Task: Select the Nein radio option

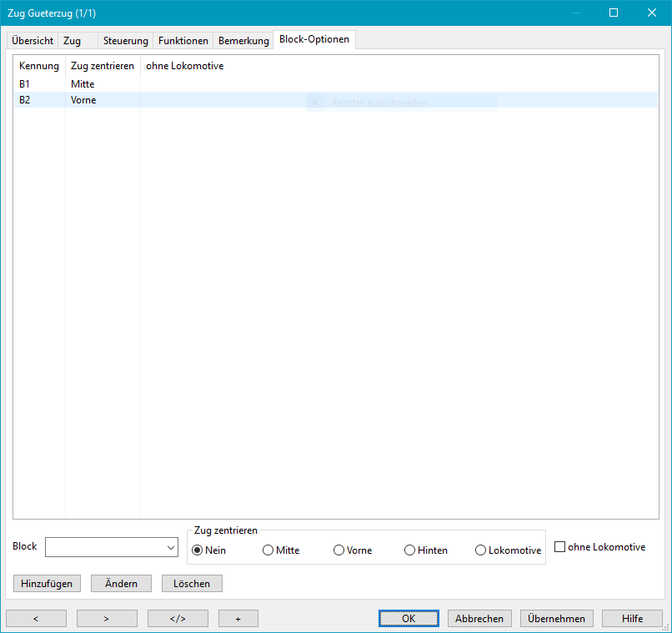Action: pos(198,550)
